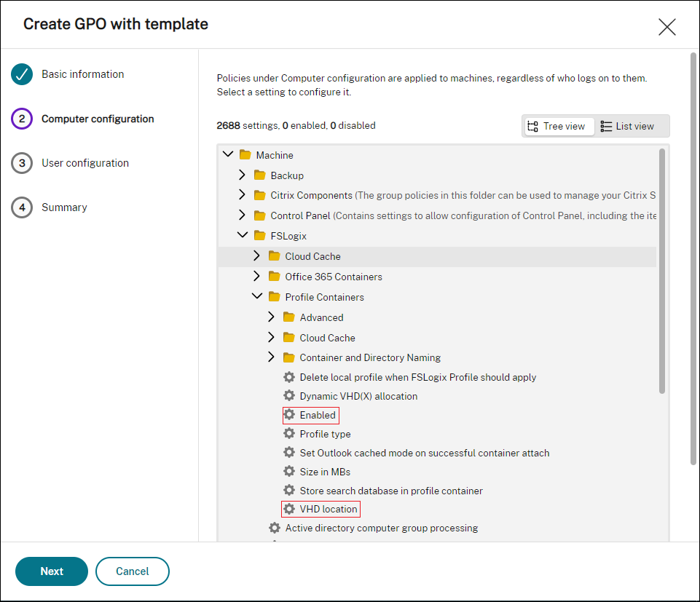
Task: Click the Citrix Components folder icon
Action: [x=259, y=195]
